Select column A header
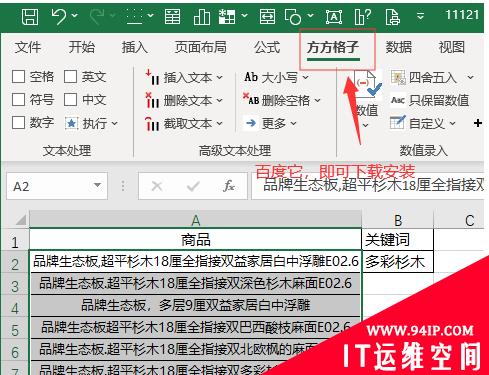The image size is (489, 375). [196, 220]
